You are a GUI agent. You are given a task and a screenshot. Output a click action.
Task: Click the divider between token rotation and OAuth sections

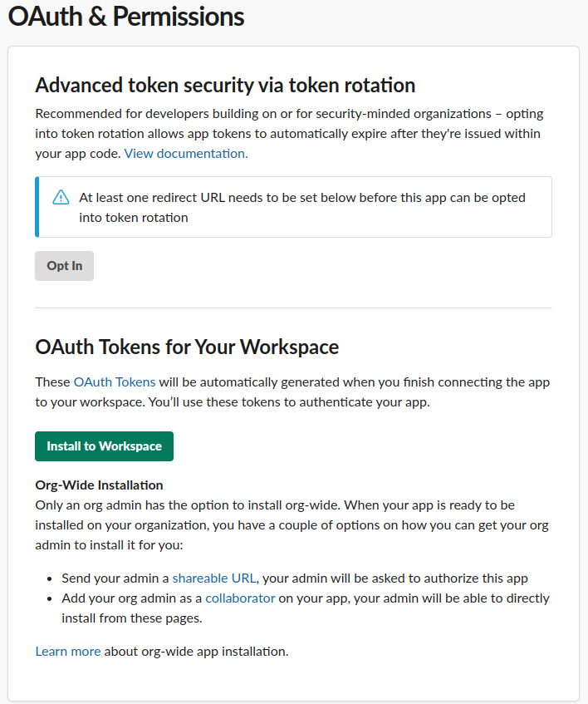[x=293, y=308]
